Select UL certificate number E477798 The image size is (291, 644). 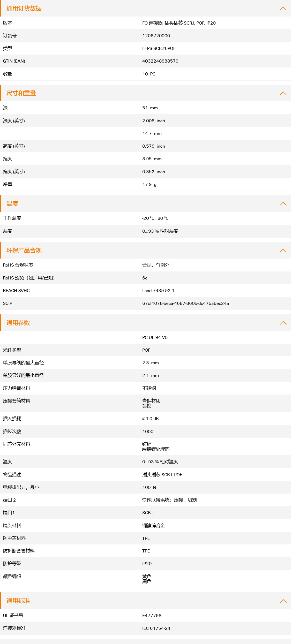(152, 616)
